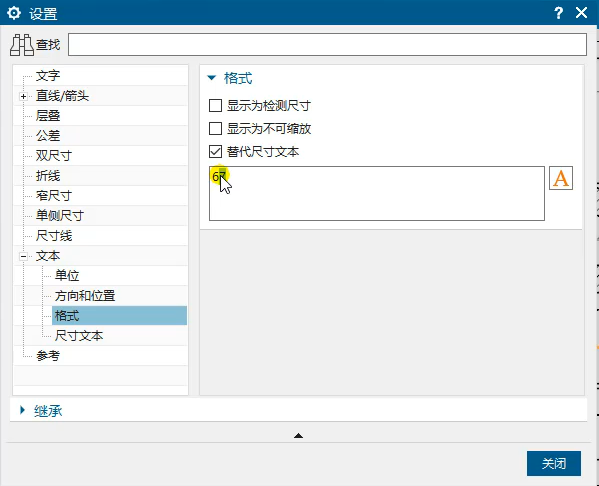Open the text editor orange A icon
This screenshot has width=599, height=486.
[x=561, y=178]
